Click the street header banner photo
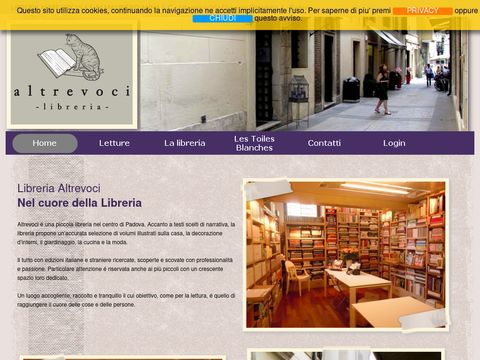This screenshot has width=480, height=360. click(x=304, y=80)
